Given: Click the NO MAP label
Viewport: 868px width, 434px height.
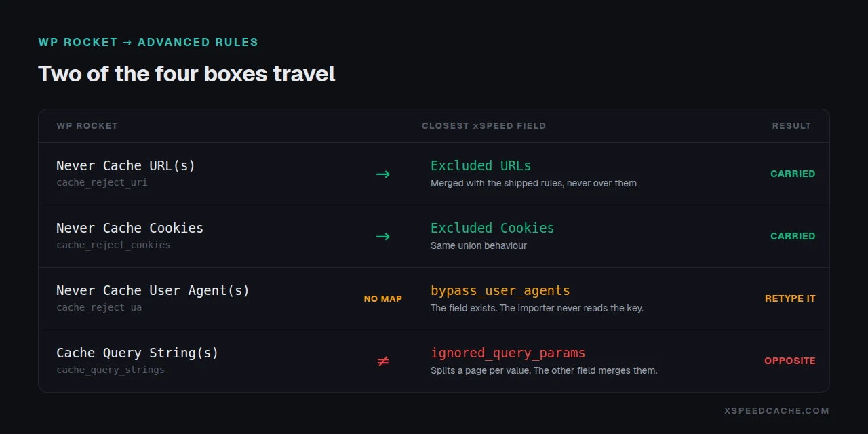Looking at the screenshot, I should (x=383, y=298).
